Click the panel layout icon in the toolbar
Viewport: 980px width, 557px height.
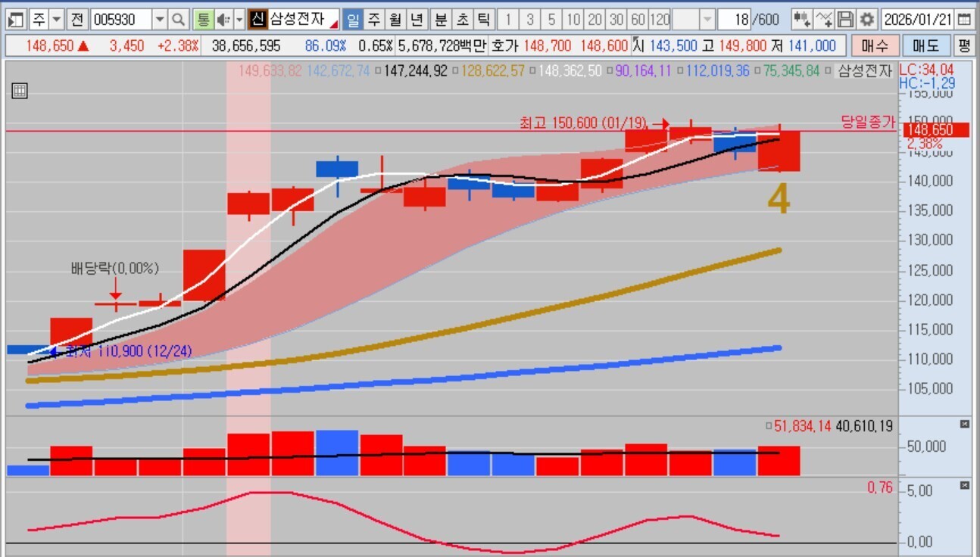[16, 19]
